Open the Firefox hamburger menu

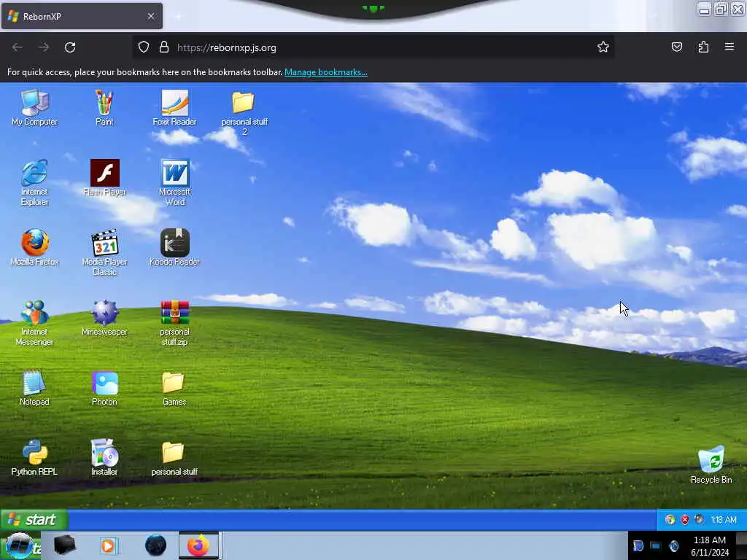[x=729, y=47]
